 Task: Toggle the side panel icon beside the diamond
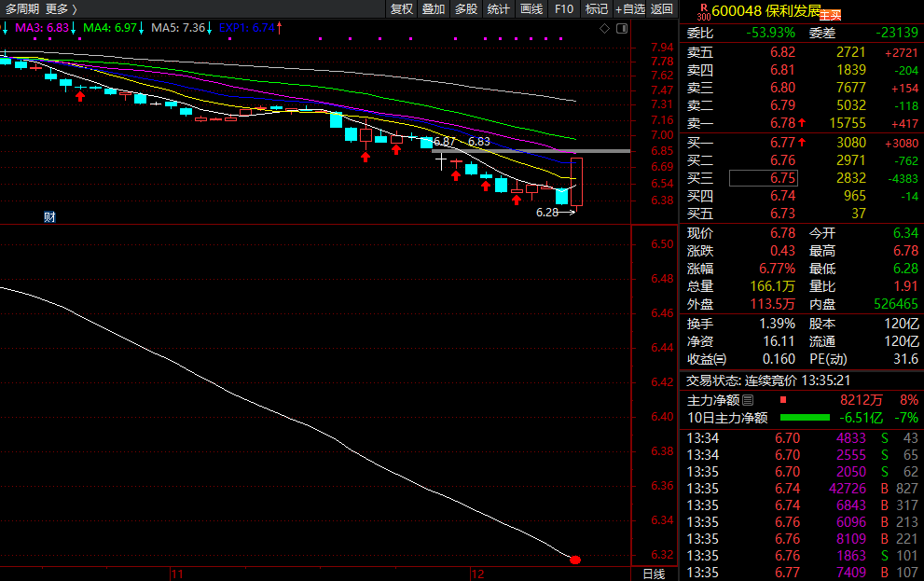620,28
